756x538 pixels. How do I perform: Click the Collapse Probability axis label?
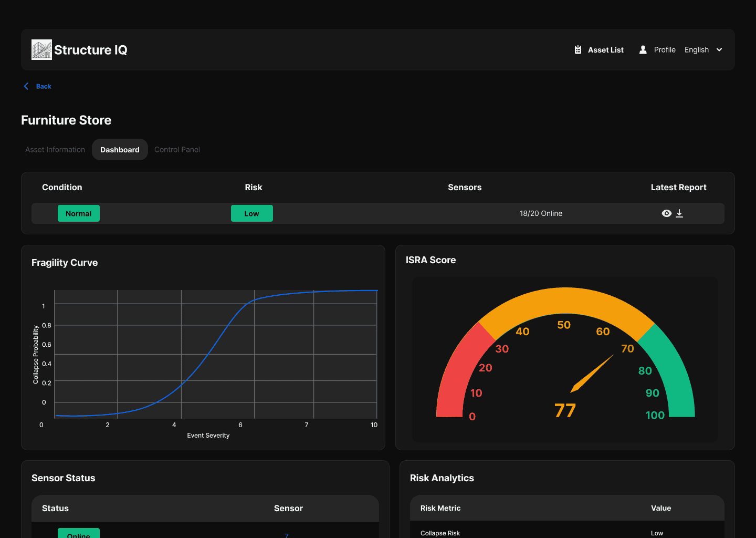pyautogui.click(x=36, y=355)
